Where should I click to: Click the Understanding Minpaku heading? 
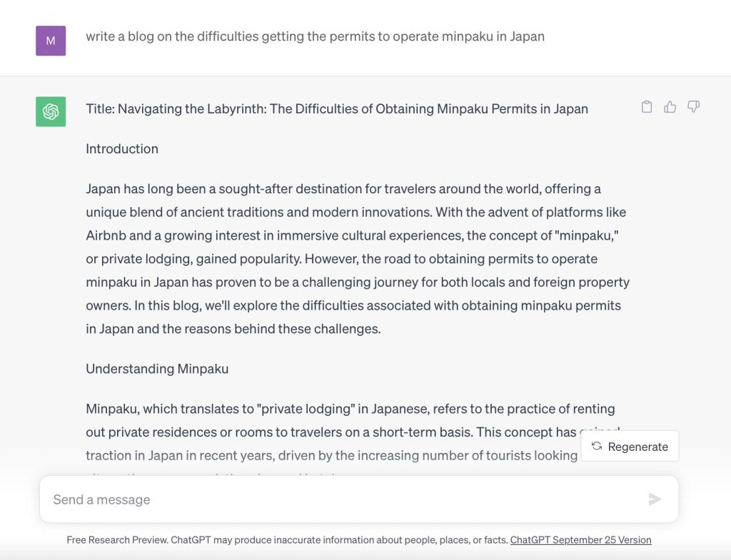(157, 369)
